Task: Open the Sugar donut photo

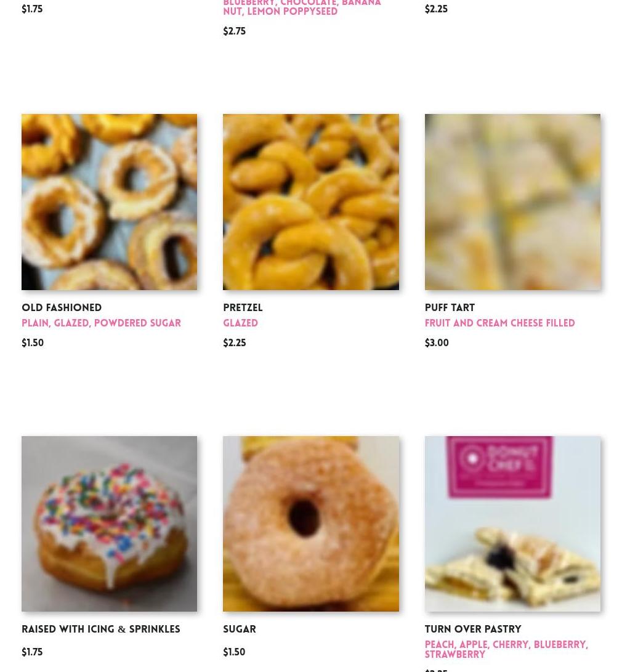Action: pos(311,524)
